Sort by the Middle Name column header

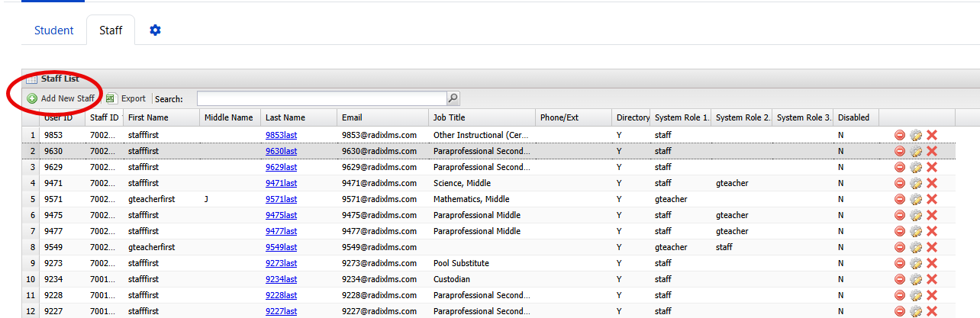(x=230, y=117)
